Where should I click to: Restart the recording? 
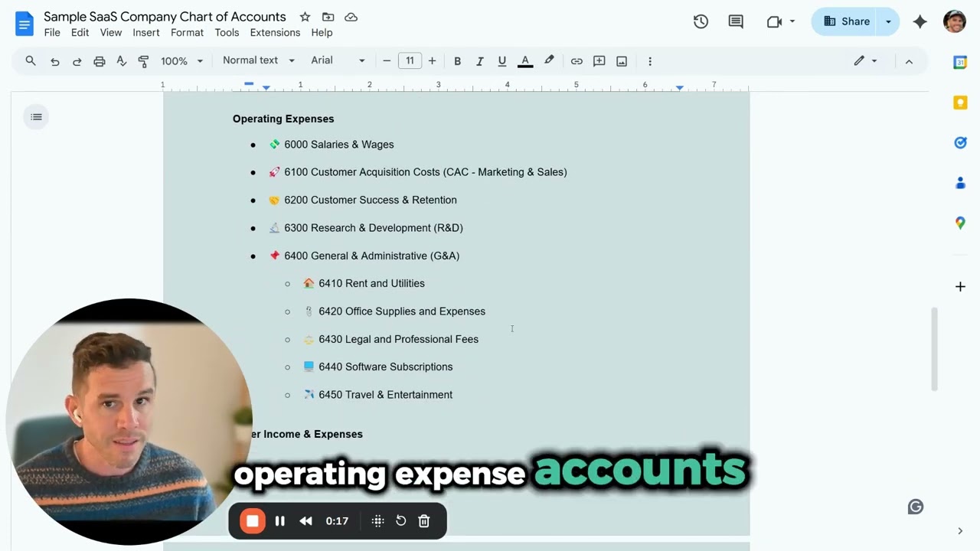click(400, 521)
